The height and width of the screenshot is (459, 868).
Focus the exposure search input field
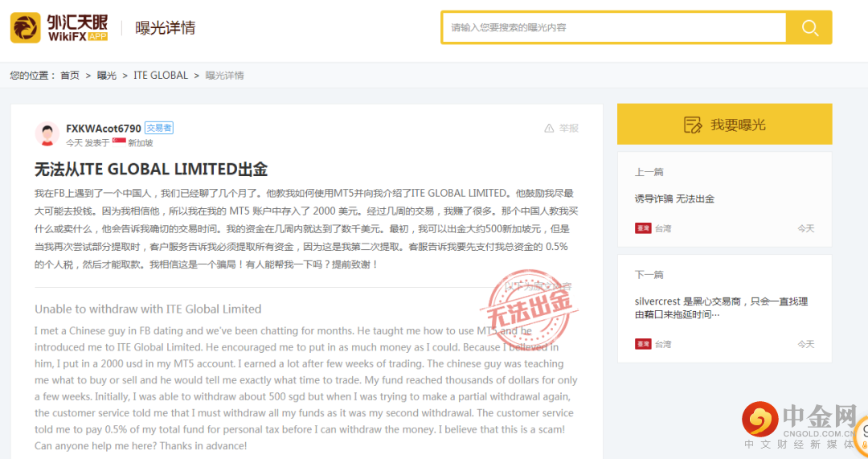pos(614,28)
